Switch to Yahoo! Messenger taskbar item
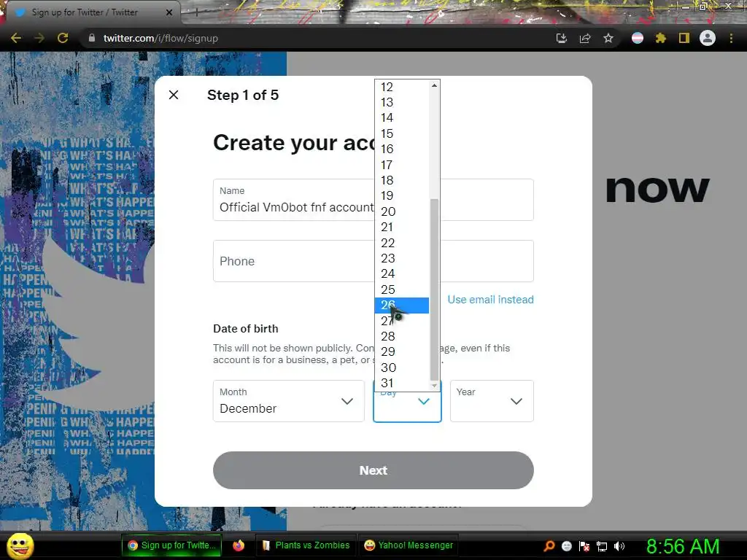747x560 pixels. coord(409,545)
